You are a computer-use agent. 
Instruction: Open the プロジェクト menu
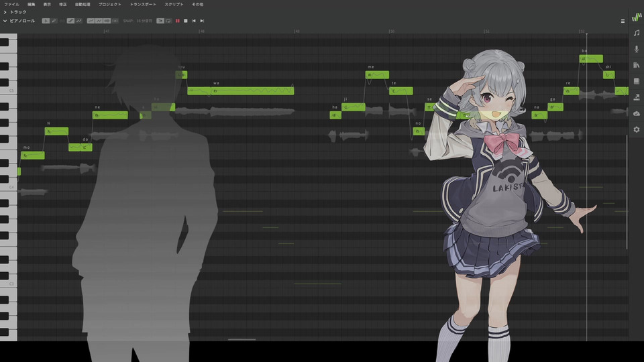109,4
